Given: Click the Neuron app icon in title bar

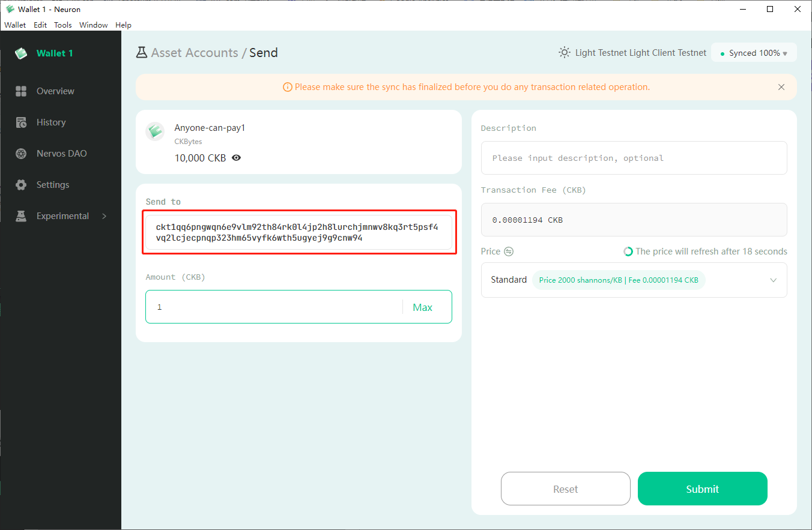Looking at the screenshot, I should [x=10, y=9].
